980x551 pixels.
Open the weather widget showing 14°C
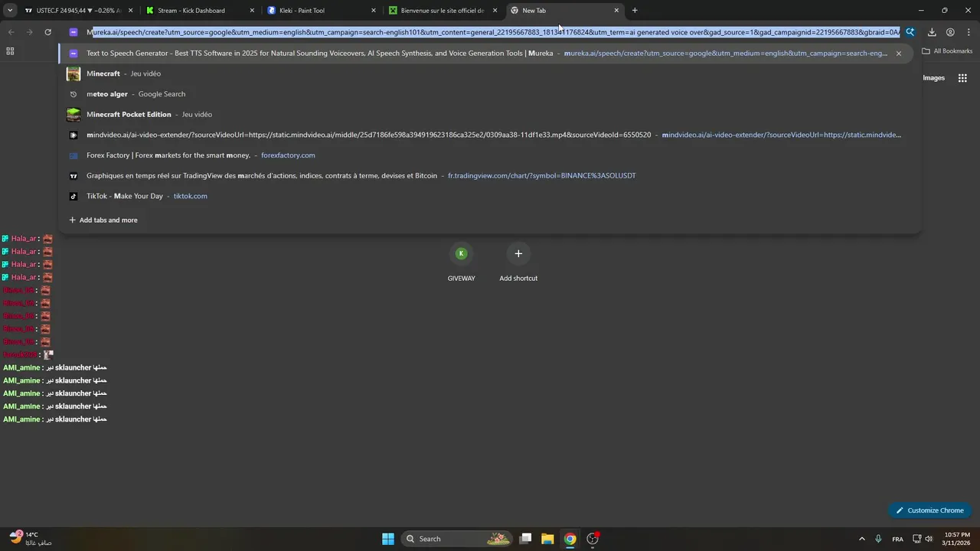31,538
